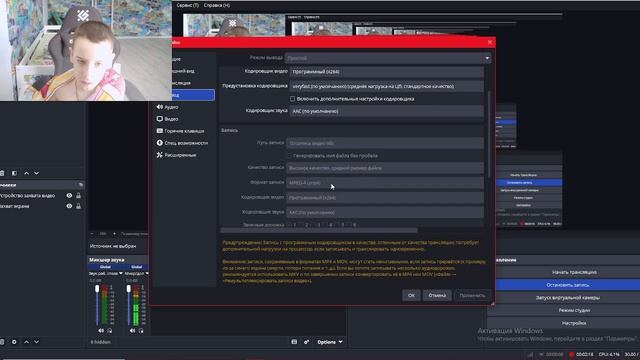Zoom out the preview with minus button

click(92, 234)
